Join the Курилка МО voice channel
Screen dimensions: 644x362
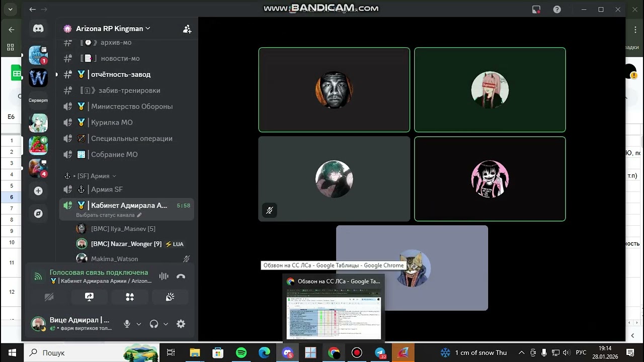click(x=126, y=123)
